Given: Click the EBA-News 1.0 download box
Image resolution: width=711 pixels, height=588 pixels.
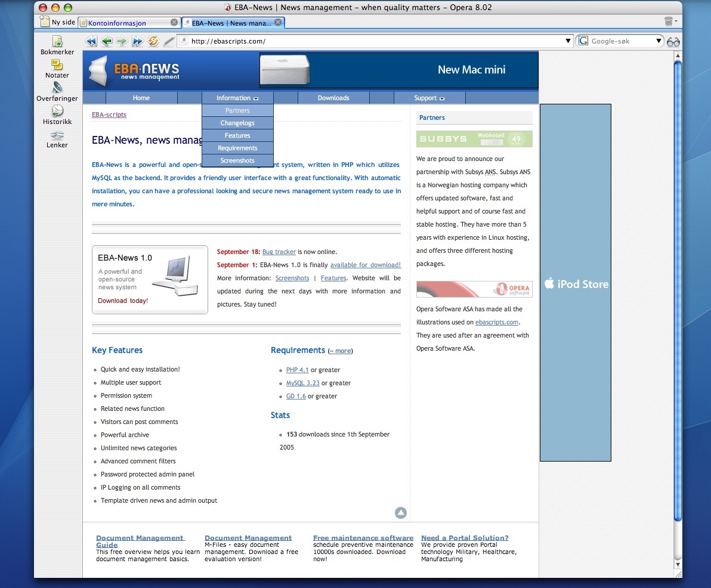Looking at the screenshot, I should (150, 280).
